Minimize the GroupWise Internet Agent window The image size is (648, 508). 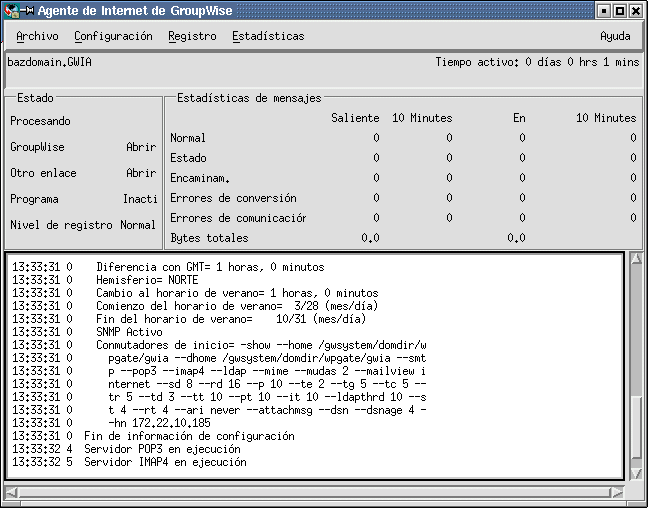602,11
